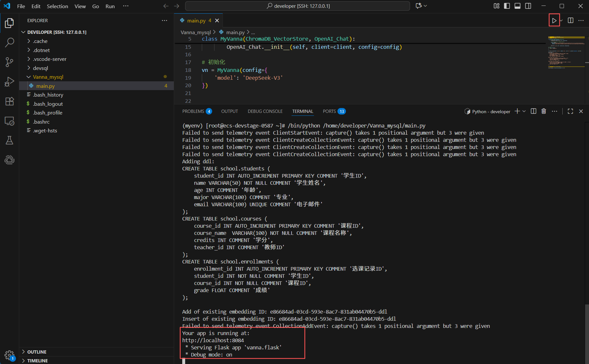Expand the .cache folder
This screenshot has width=589, height=364.
(40, 41)
